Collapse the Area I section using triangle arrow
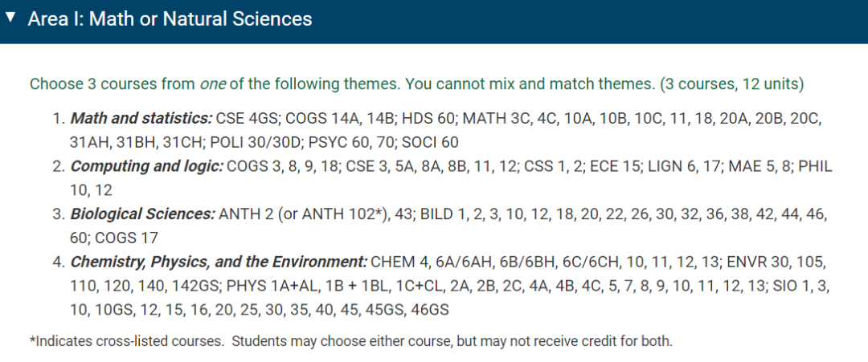Image resolution: width=868 pixels, height=362 pixels. (10, 17)
